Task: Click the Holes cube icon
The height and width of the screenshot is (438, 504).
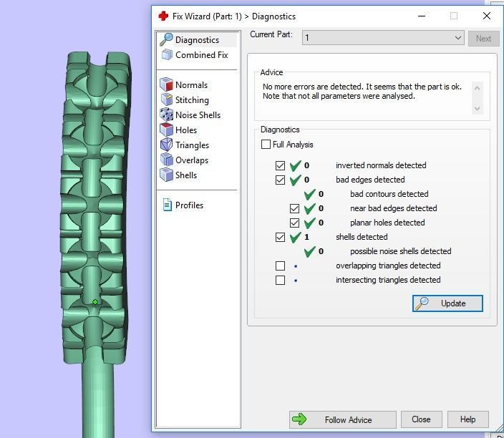Action: coord(167,130)
